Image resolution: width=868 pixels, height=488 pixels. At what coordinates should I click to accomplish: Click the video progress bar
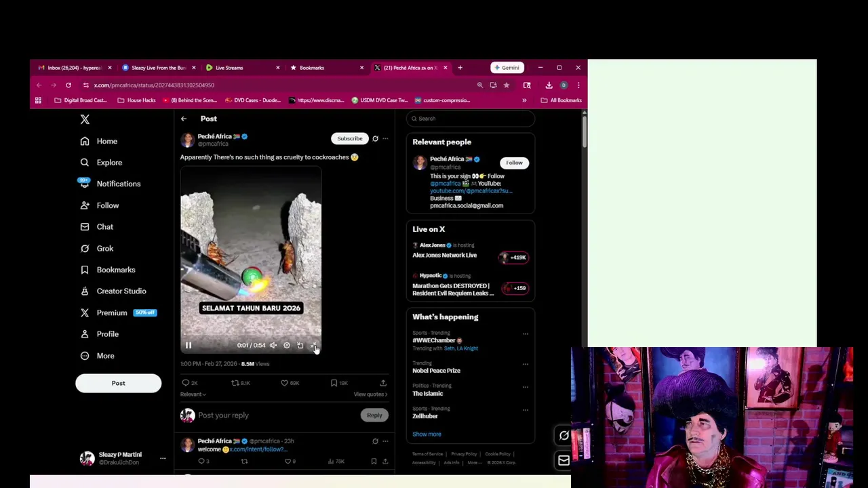tap(251, 336)
